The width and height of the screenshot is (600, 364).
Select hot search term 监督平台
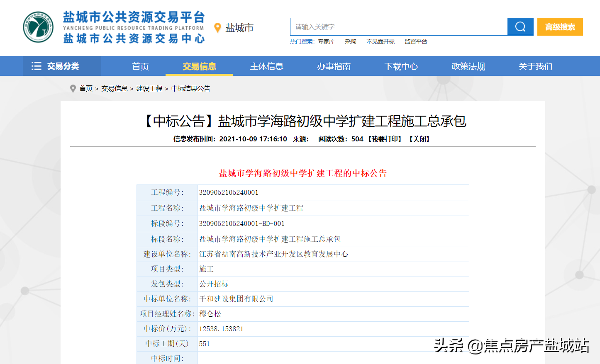[x=416, y=41]
